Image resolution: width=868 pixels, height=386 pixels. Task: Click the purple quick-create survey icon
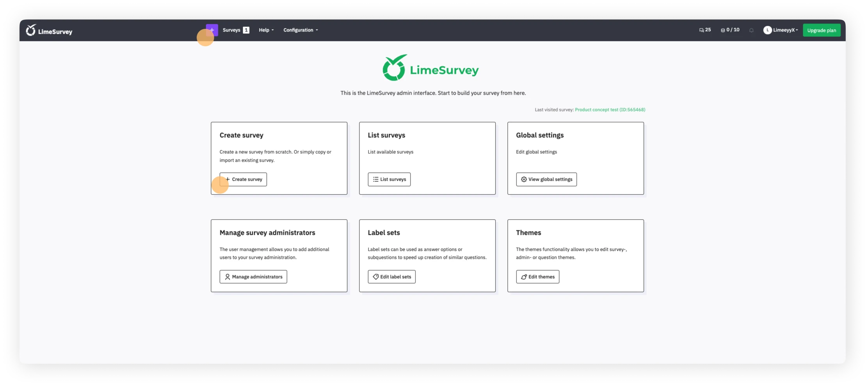point(212,30)
